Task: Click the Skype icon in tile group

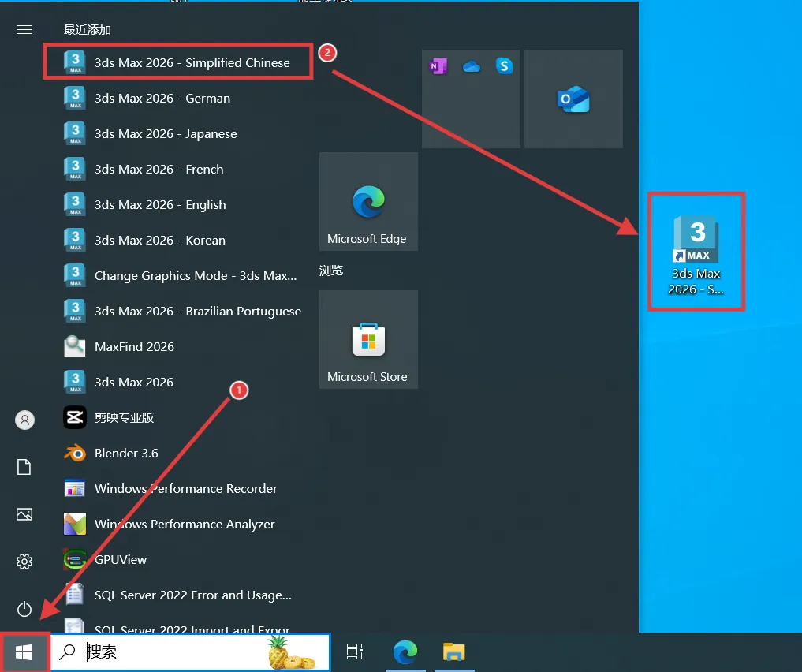Action: [x=505, y=65]
